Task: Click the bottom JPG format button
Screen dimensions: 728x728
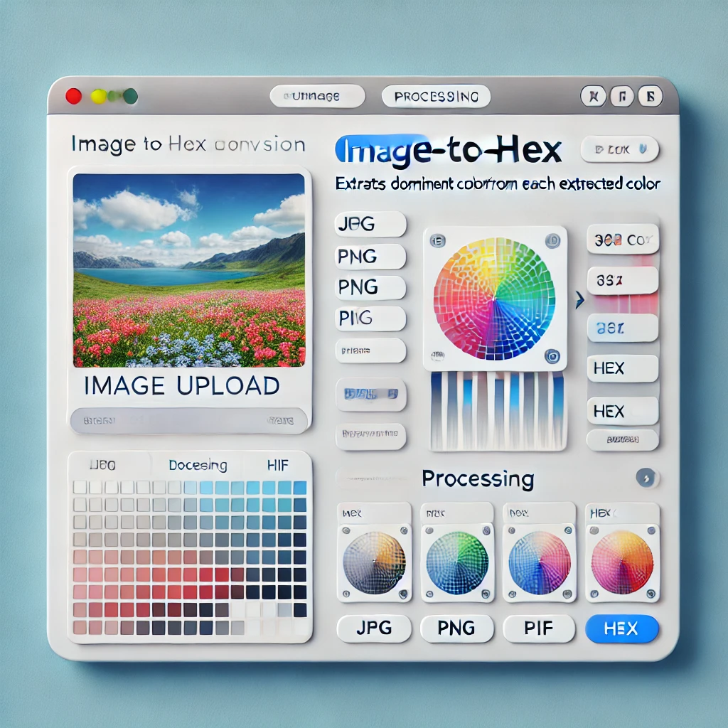Action: 374,628
